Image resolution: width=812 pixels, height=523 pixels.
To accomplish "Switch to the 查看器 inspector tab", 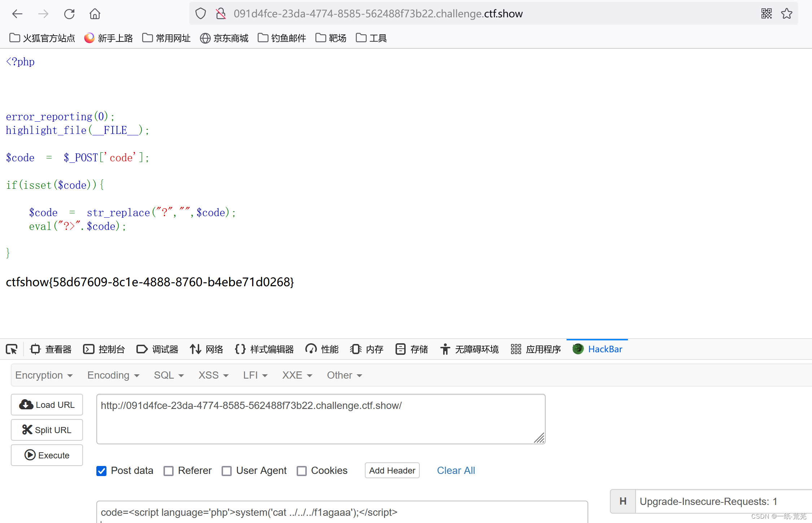I will click(x=51, y=349).
